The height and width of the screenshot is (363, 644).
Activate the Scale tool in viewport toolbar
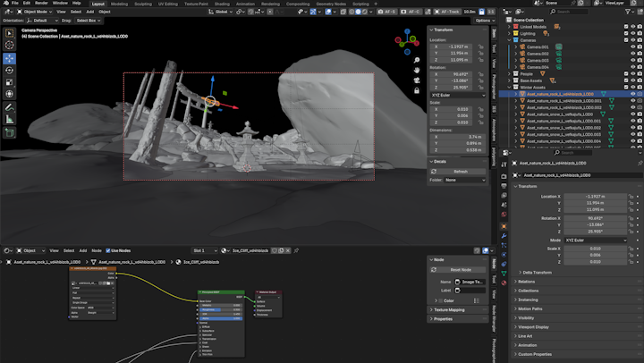pyautogui.click(x=9, y=82)
